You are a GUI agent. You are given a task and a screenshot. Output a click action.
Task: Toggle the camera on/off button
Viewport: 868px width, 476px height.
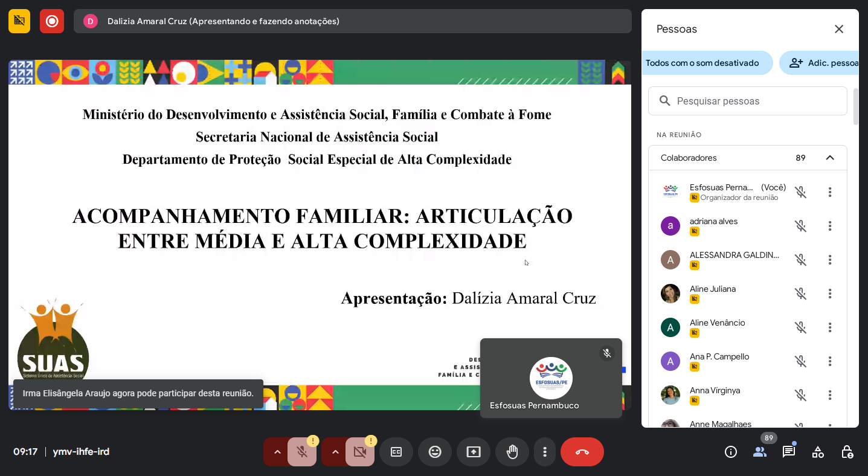coord(360,452)
